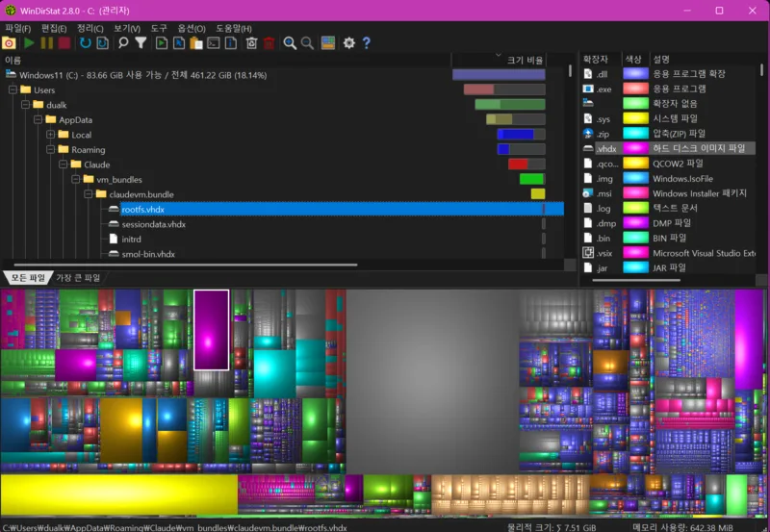Open the 보기(V) menu
The height and width of the screenshot is (532, 770).
pos(127,29)
